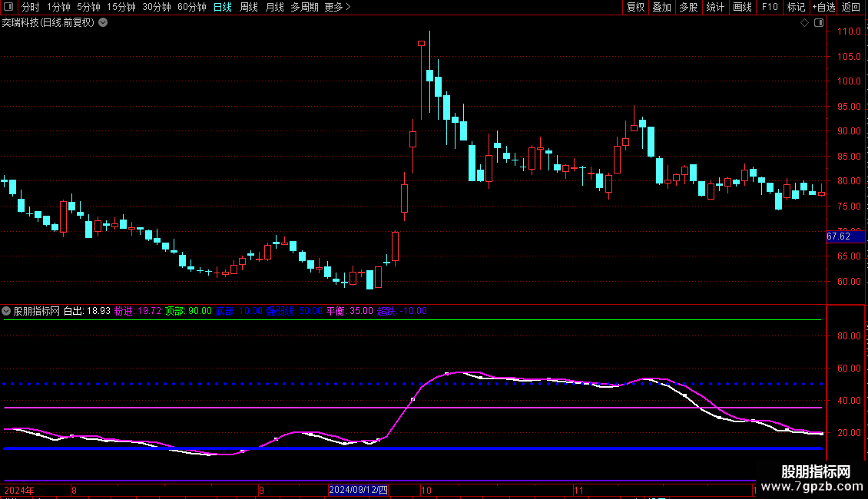Click the 顶部: 90.00 indicator value
The width and height of the screenshot is (868, 499).
[x=188, y=311]
